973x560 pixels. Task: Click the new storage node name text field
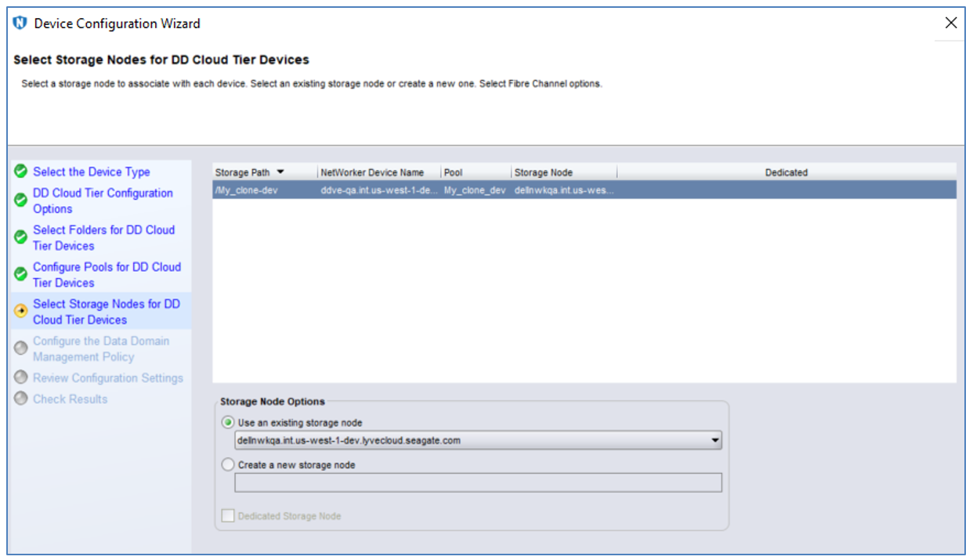click(478, 482)
